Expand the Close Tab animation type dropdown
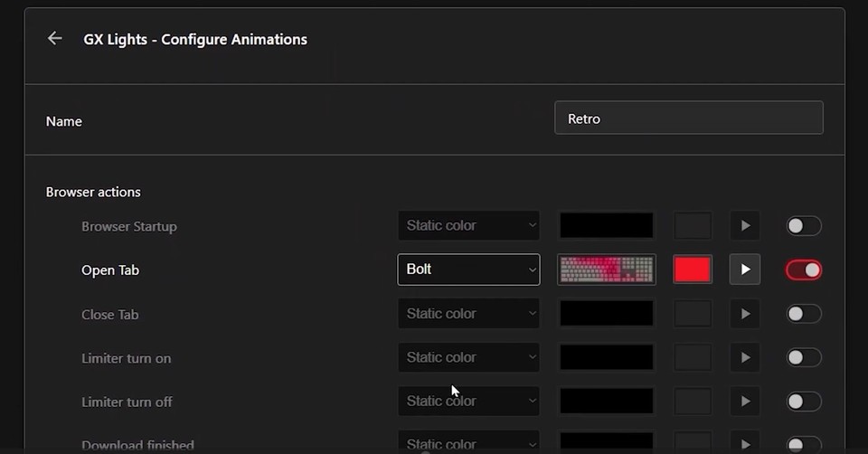The image size is (868, 454). (x=468, y=314)
